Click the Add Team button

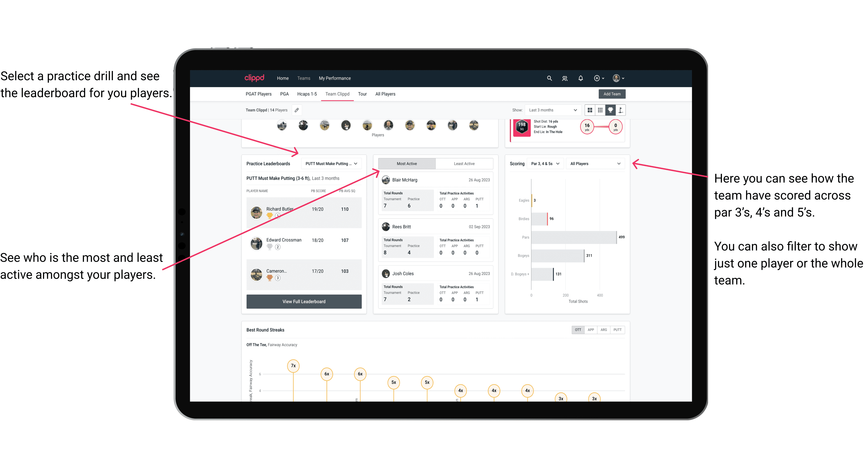pyautogui.click(x=612, y=94)
